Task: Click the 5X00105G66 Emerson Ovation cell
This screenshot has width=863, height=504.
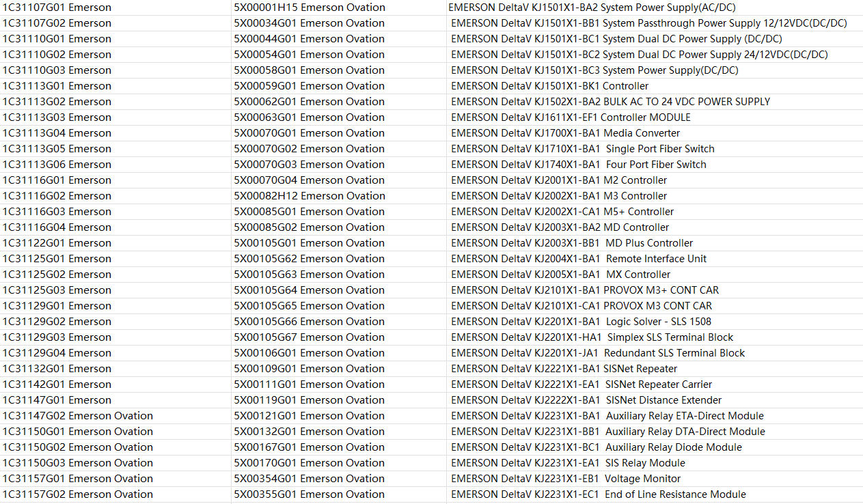Action: pos(310,322)
